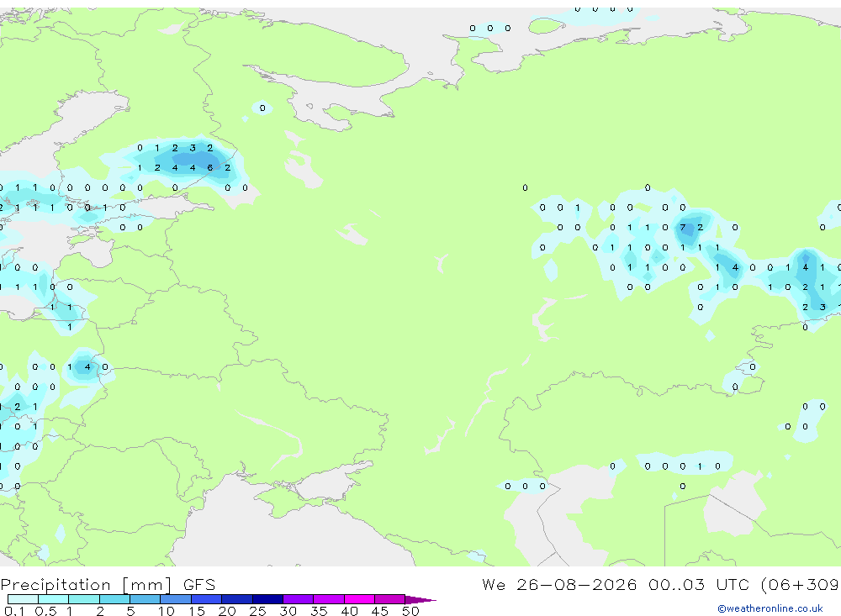Click the 25–30 mm legend color segment

pyautogui.click(x=267, y=599)
